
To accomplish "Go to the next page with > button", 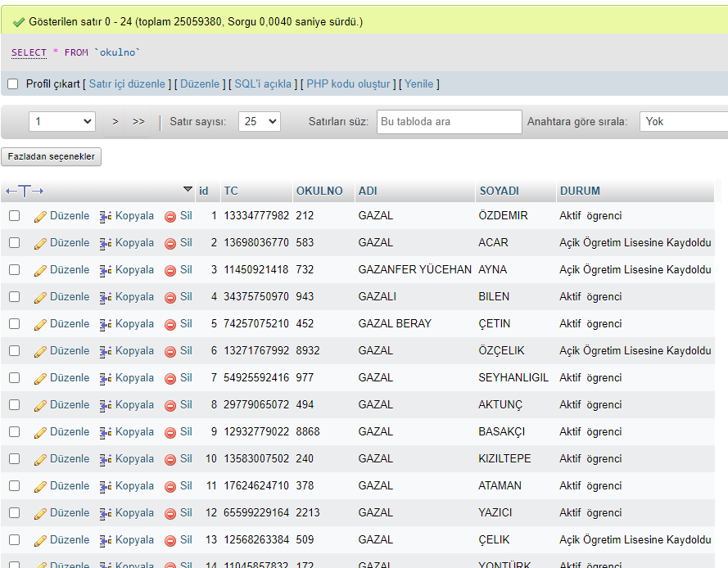I will point(115,122).
